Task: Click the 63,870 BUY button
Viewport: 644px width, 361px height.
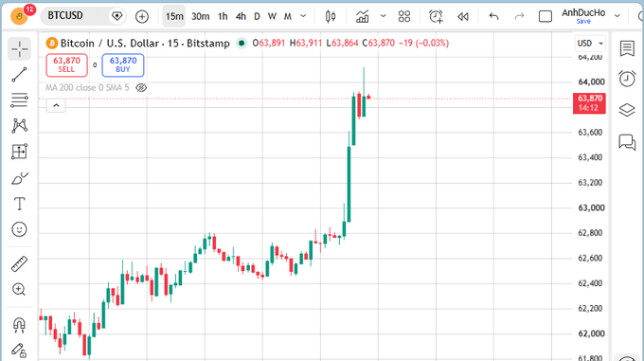Action: (x=123, y=64)
